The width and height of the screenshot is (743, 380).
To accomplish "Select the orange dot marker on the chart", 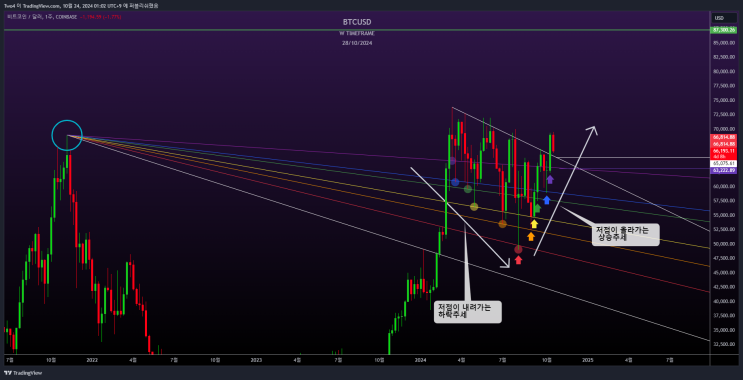I will pos(503,224).
